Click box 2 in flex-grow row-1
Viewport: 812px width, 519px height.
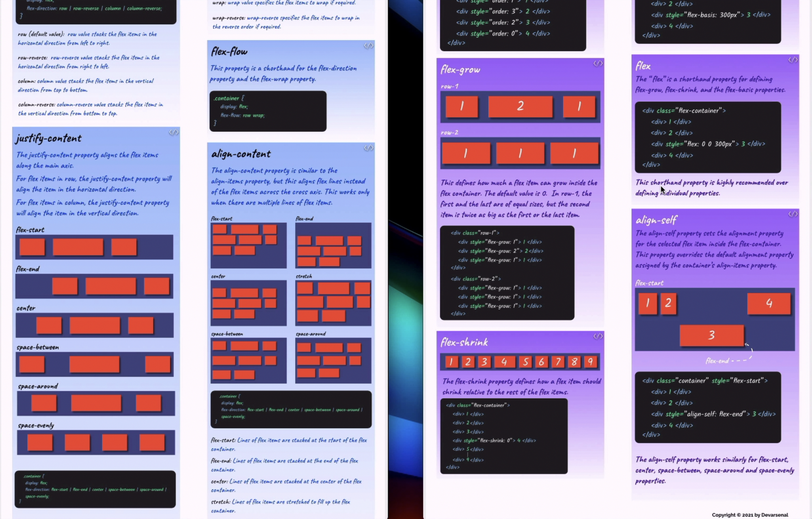coord(520,106)
